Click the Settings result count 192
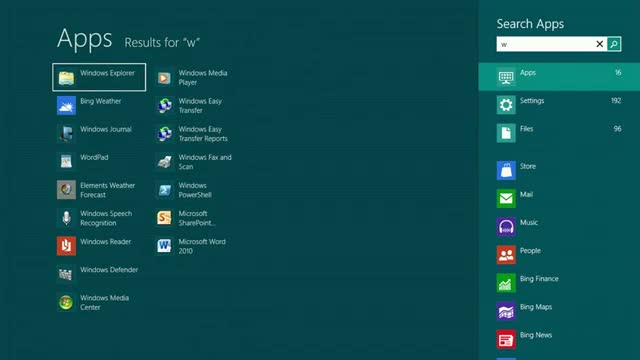The image size is (640, 360). [x=616, y=101]
